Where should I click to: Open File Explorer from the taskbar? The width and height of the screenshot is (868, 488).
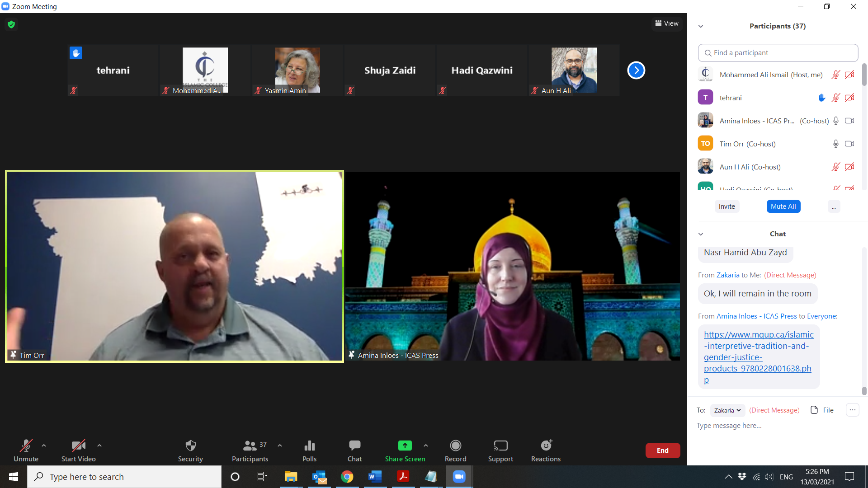(291, 477)
